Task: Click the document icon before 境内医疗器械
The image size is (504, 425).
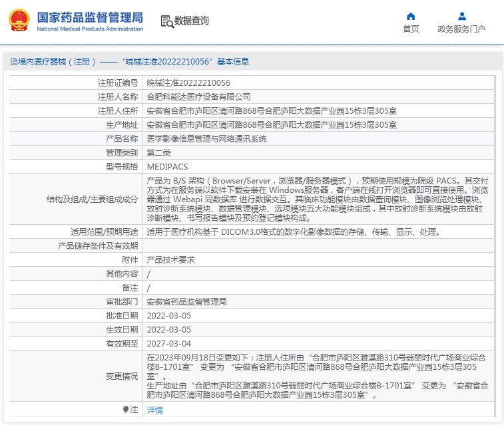Action: pyautogui.click(x=14, y=61)
